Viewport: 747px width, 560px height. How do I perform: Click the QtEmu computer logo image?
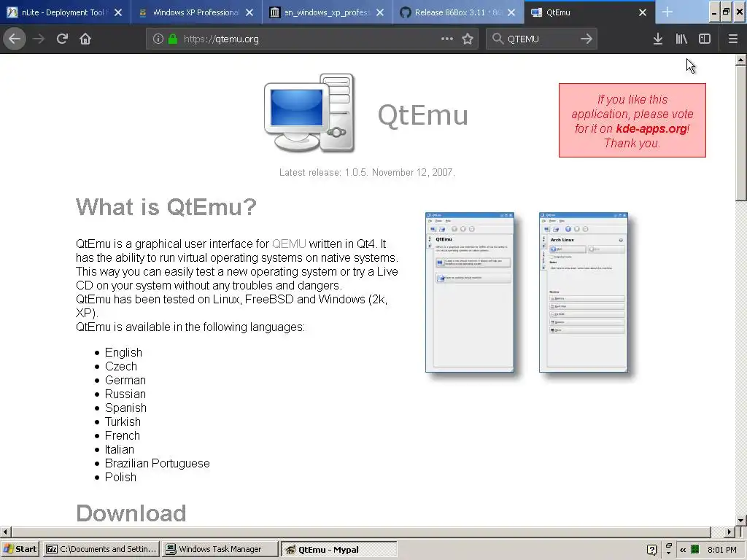(309, 113)
